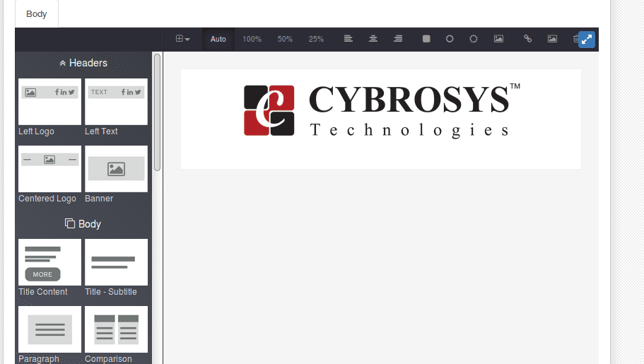Image resolution: width=644 pixels, height=364 pixels.
Task: Select the Banner header block
Action: (116, 168)
